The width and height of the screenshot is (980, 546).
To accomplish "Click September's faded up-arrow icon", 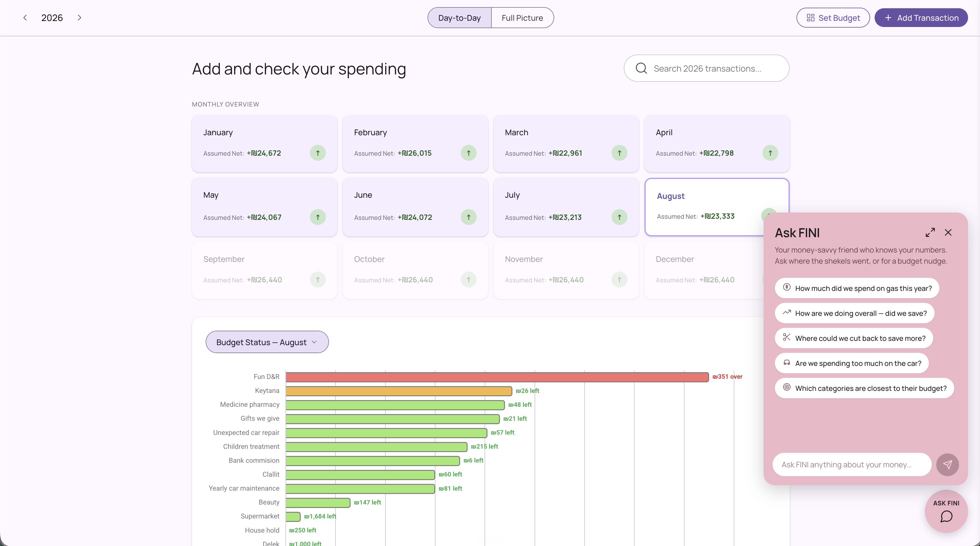I will tap(318, 280).
